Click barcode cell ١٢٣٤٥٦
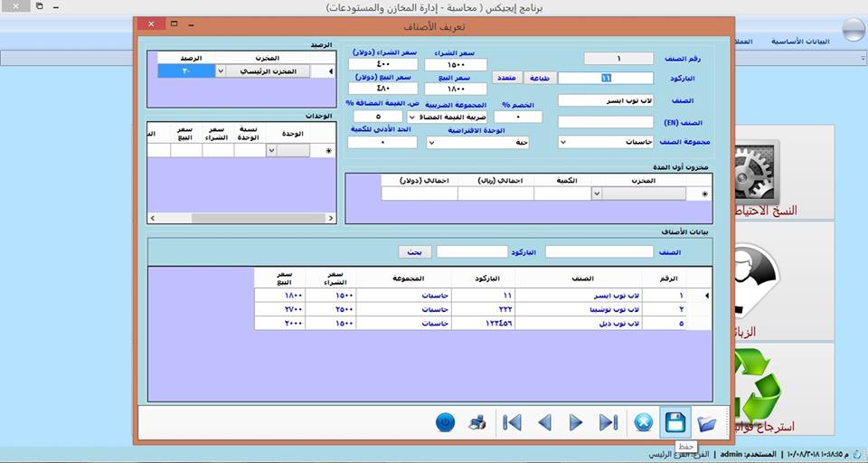Image resolution: width=868 pixels, height=463 pixels. click(483, 324)
